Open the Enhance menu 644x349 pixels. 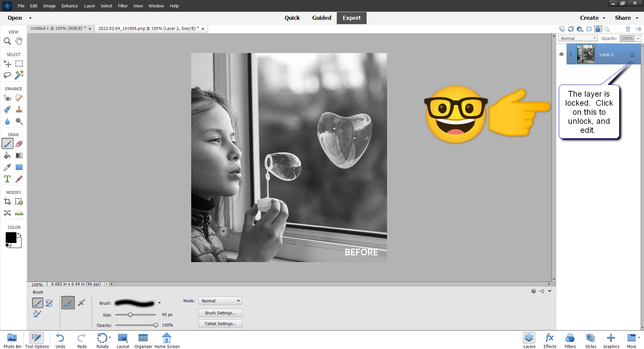(x=70, y=6)
